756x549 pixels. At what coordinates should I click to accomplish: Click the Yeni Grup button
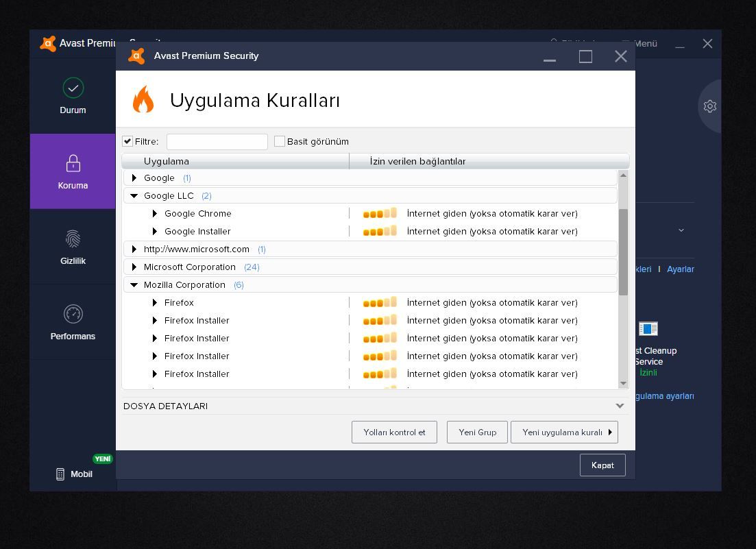(x=477, y=432)
